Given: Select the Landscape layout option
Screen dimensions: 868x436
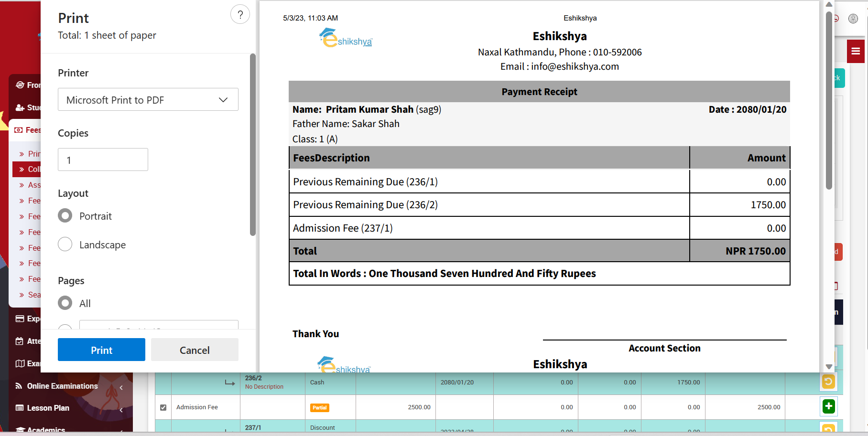Looking at the screenshot, I should [65, 245].
